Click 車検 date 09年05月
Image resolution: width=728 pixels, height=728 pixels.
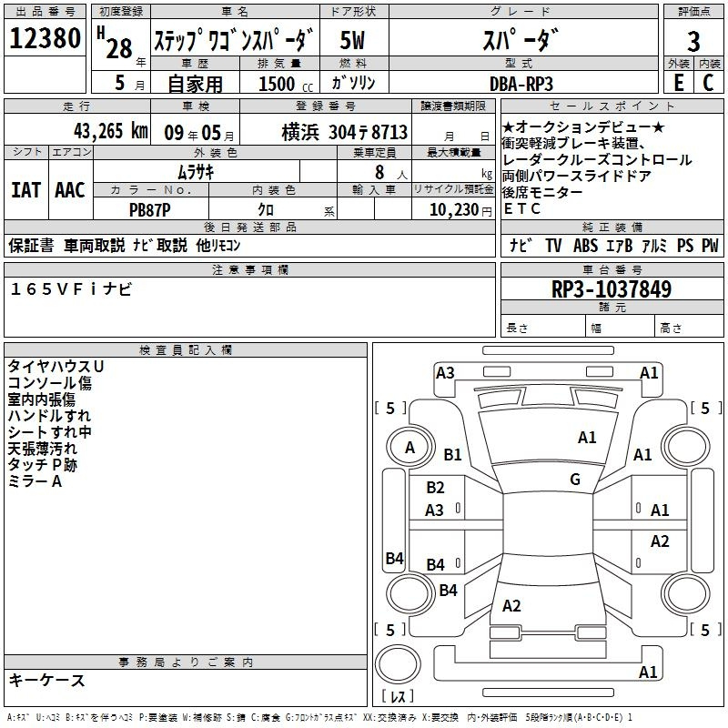[x=198, y=133]
